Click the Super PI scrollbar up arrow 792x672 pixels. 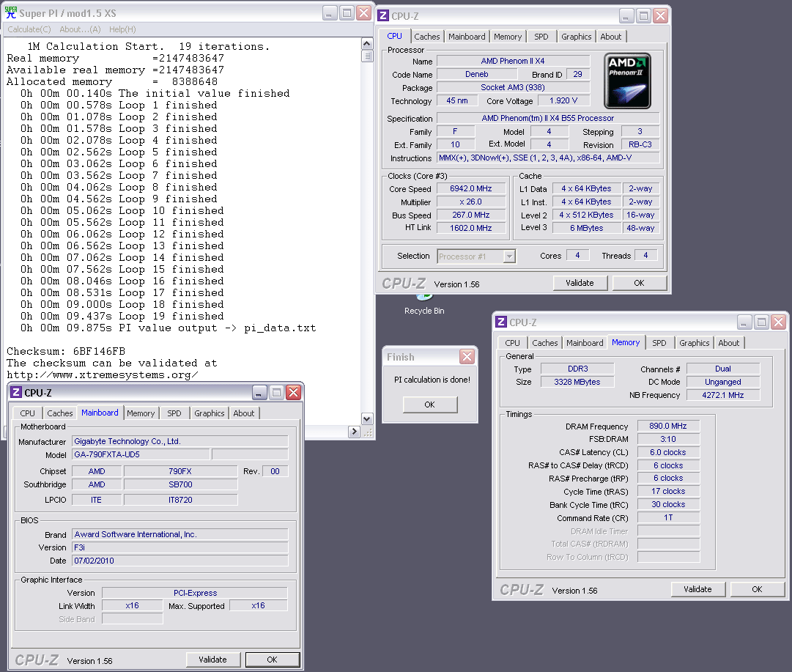[x=368, y=43]
